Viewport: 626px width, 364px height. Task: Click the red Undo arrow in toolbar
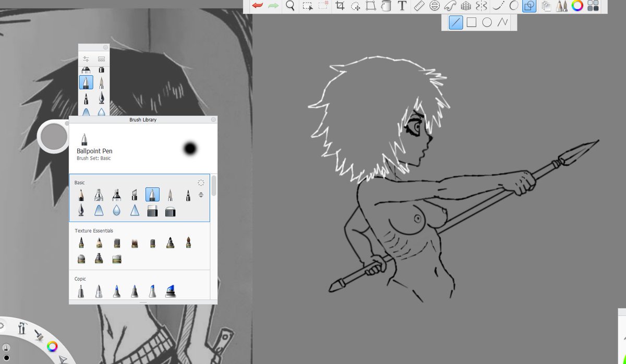point(257,6)
